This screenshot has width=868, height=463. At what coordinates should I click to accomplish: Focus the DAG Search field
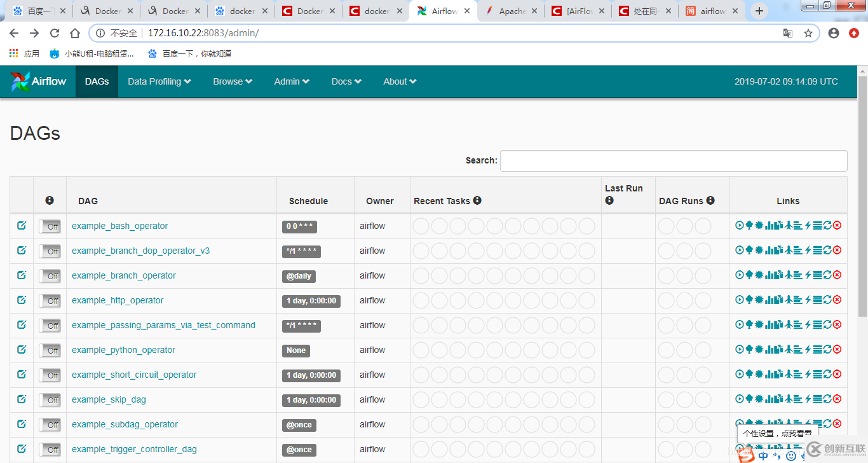coord(674,161)
